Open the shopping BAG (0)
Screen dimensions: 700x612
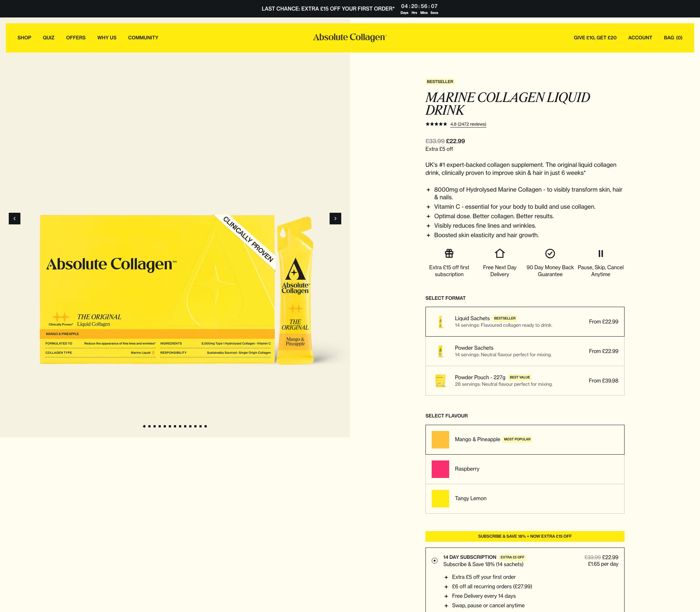(673, 38)
